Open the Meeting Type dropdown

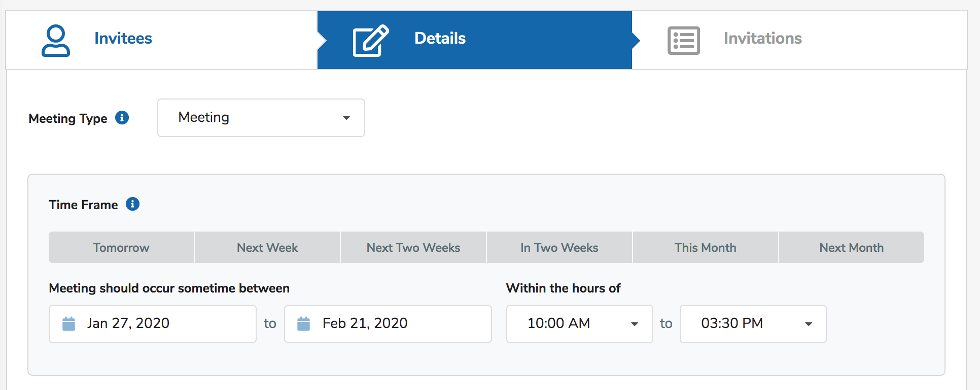[x=261, y=118]
